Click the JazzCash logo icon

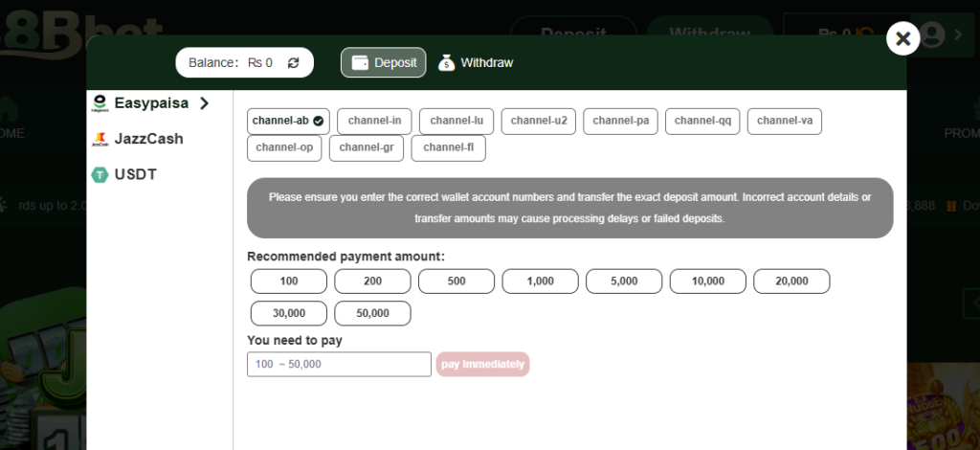point(100,139)
